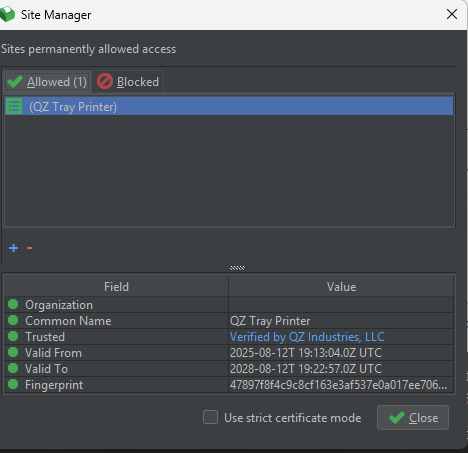Click the 2025-08-12T 19:13:04.0Z UTC value
468x453 pixels.
coord(341,353)
